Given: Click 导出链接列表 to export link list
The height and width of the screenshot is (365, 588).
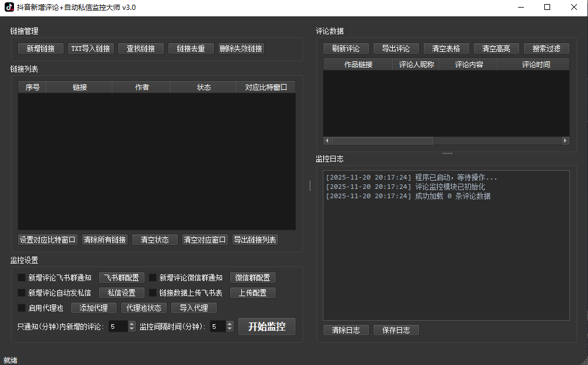Looking at the screenshot, I should (255, 239).
